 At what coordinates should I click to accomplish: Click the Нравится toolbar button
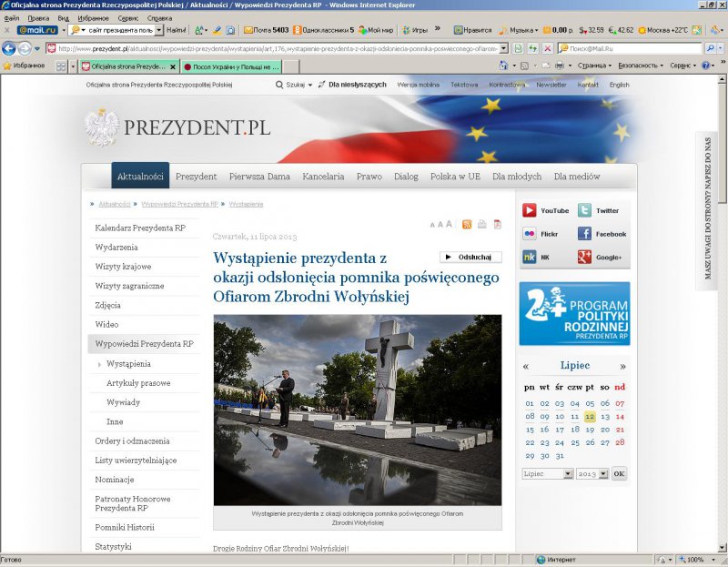(x=472, y=30)
